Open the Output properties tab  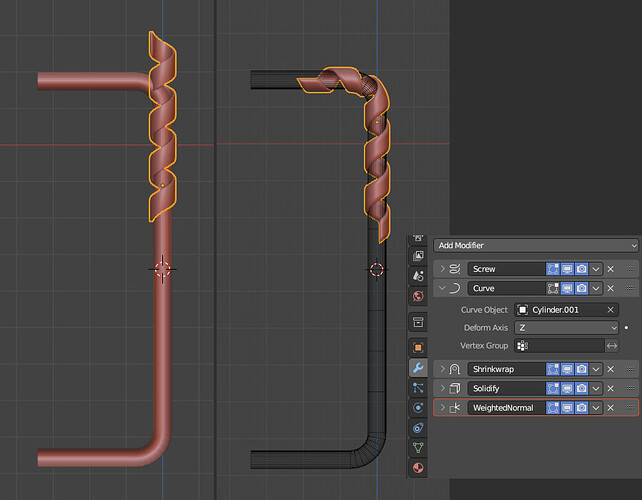418,238
